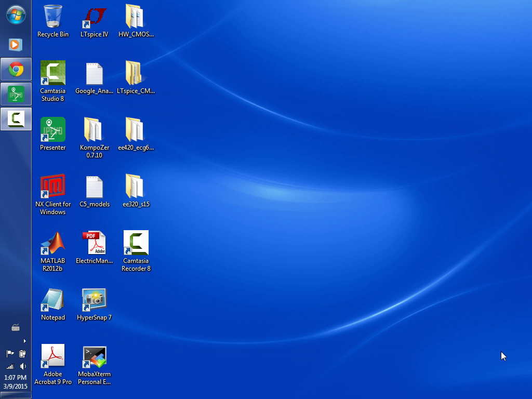Click the Adobe Acrobat 9 Pro shortcut

[x=53, y=357]
